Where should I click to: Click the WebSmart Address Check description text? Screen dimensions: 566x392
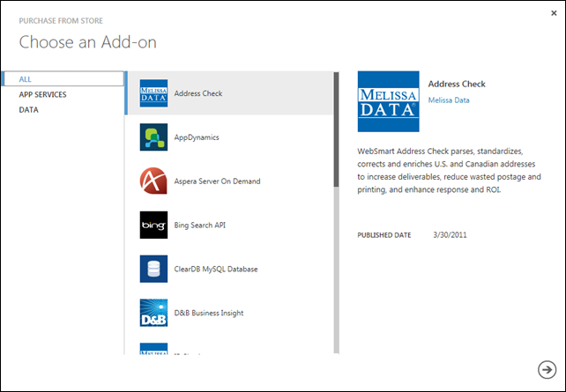pyautogui.click(x=449, y=170)
